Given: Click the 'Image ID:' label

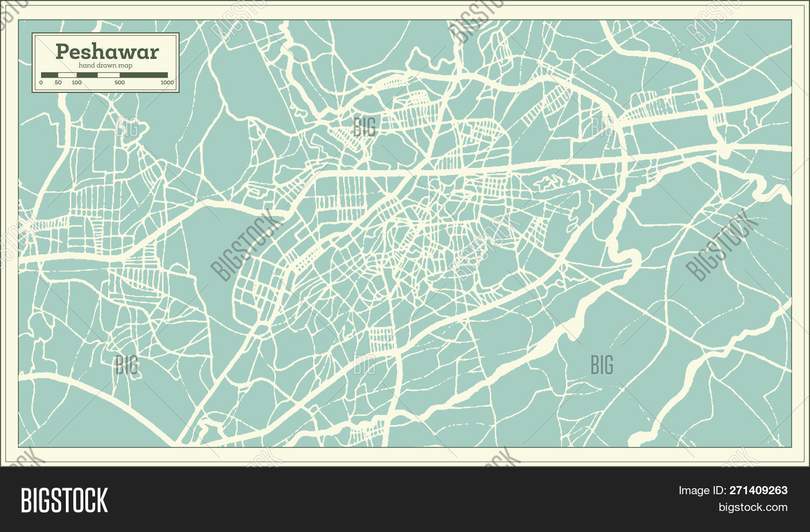Looking at the screenshot, I should click(x=702, y=490).
